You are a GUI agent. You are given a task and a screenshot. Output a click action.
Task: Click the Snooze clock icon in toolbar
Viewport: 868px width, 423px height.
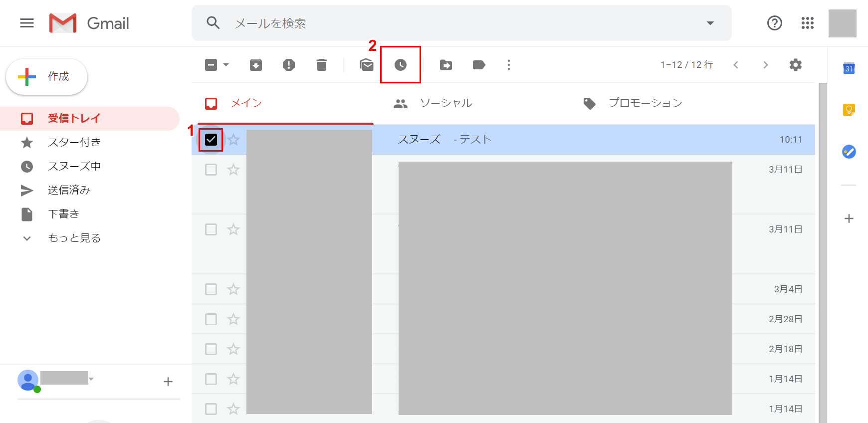(x=400, y=65)
